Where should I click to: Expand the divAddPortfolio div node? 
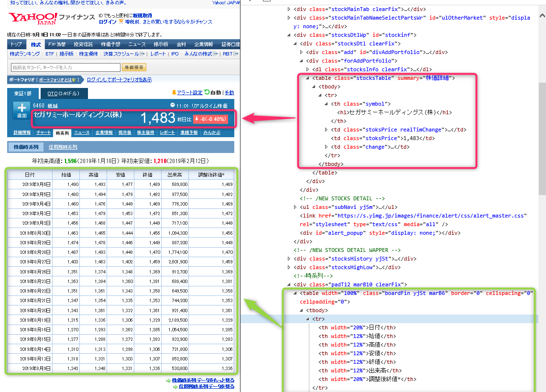click(x=301, y=52)
